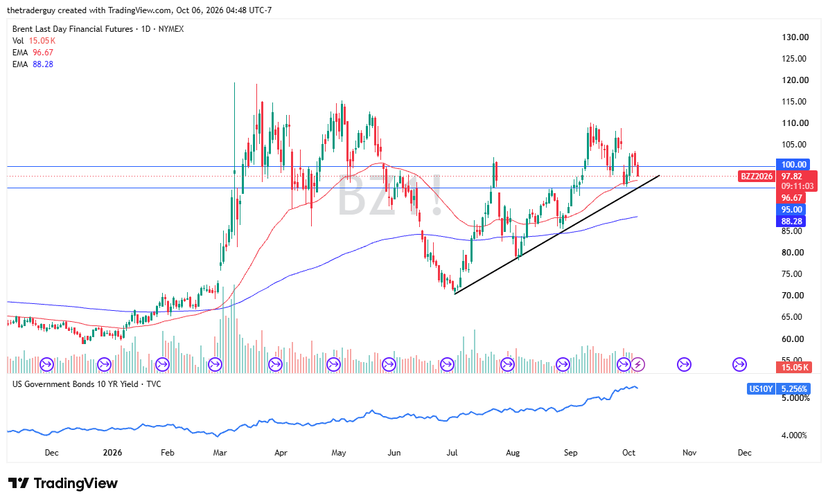This screenshot has width=828, height=504.
Task: Click the 5.256% yield value label
Action: 793,389
